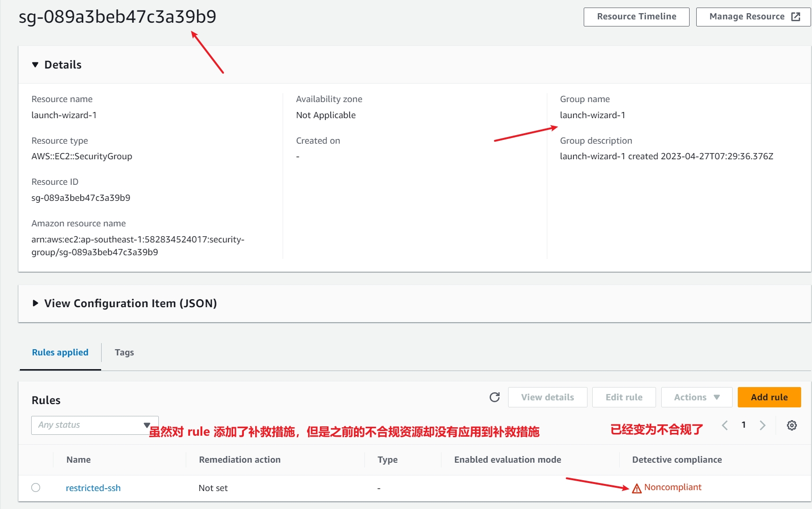This screenshot has width=812, height=509.
Task: Click the Edit rule button
Action: pyautogui.click(x=623, y=397)
